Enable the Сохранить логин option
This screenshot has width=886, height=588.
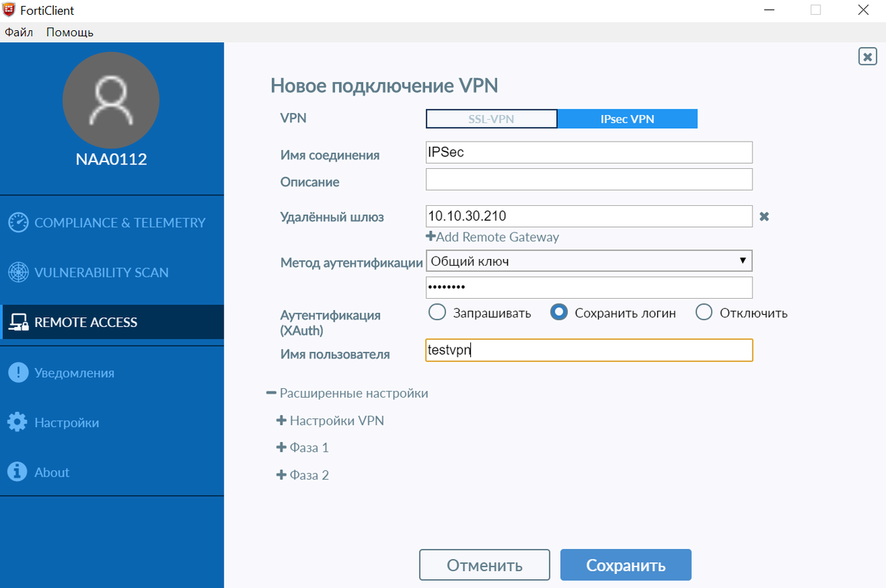558,312
